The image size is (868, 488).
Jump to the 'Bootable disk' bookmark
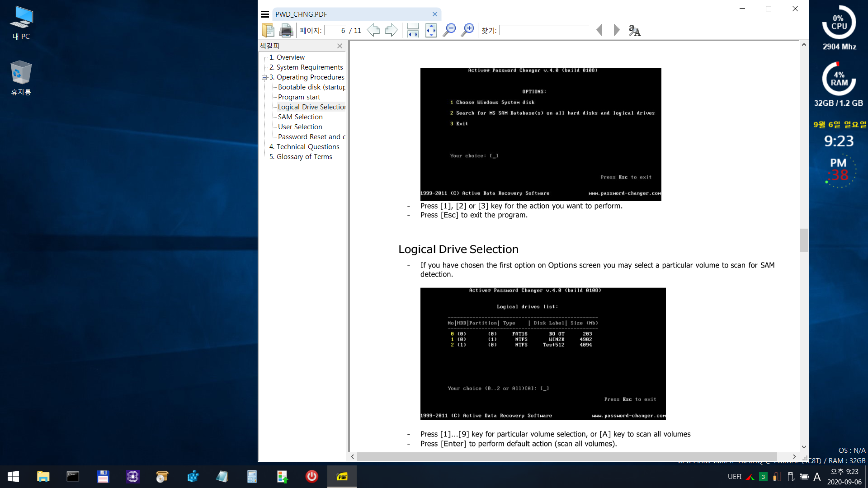(311, 87)
